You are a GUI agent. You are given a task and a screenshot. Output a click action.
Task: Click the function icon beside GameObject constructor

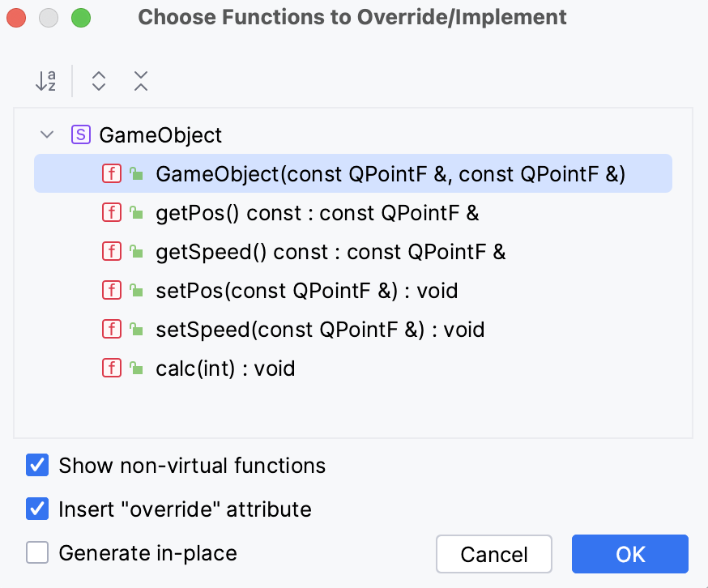pos(112,173)
